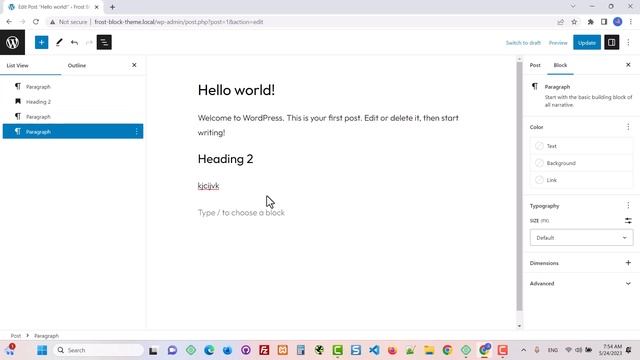Open the Block settings tab

[560, 65]
